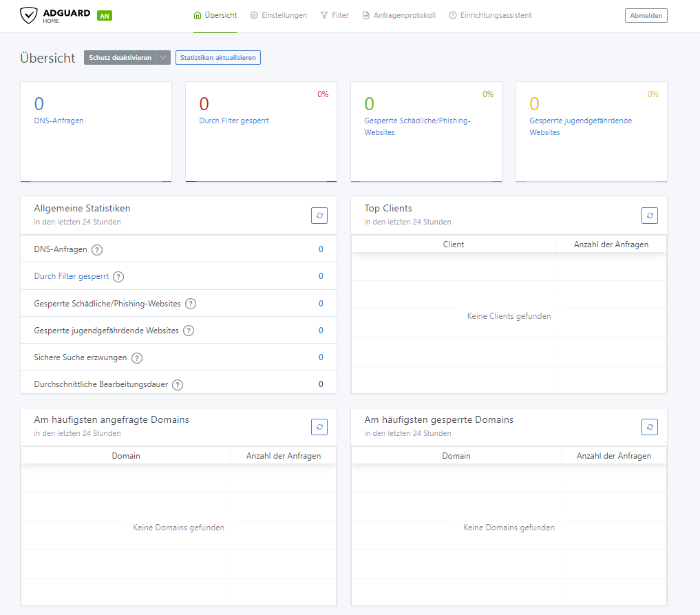Image resolution: width=700 pixels, height=615 pixels.
Task: Sort Top Clients by Client column
Action: point(454,244)
